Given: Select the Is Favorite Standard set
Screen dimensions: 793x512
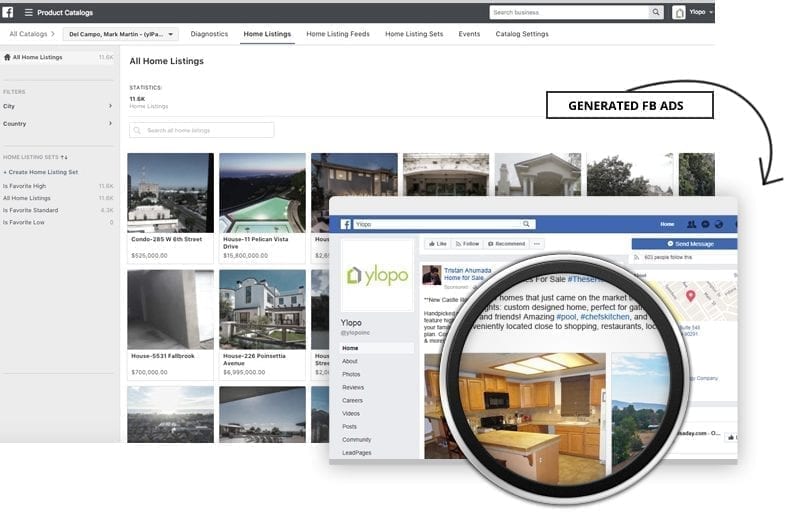Looking at the screenshot, I should pos(59,210).
